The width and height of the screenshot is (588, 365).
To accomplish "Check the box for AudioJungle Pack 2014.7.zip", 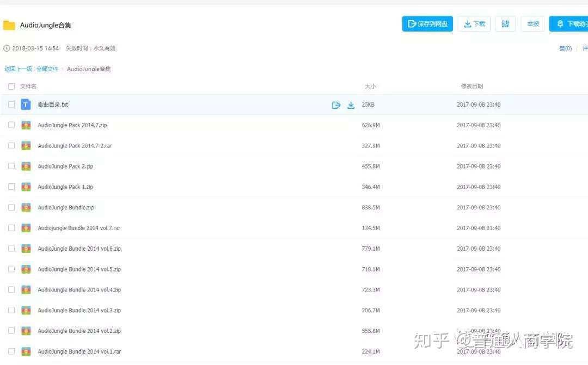I will click(x=11, y=125).
